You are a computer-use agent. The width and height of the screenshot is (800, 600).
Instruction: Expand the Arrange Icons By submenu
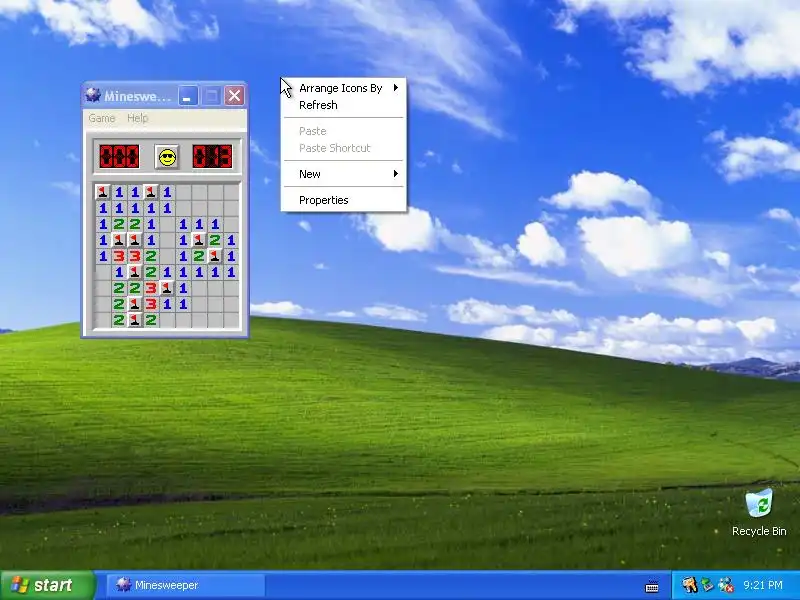coord(344,88)
